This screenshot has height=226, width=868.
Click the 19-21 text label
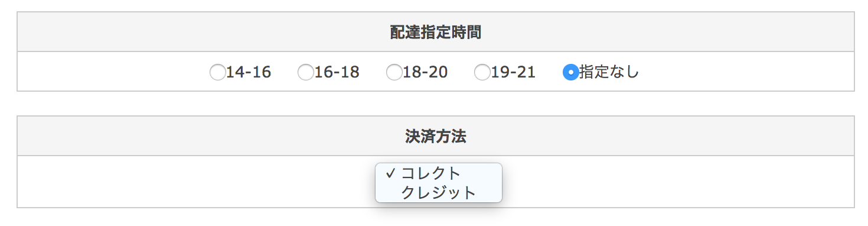tap(513, 72)
